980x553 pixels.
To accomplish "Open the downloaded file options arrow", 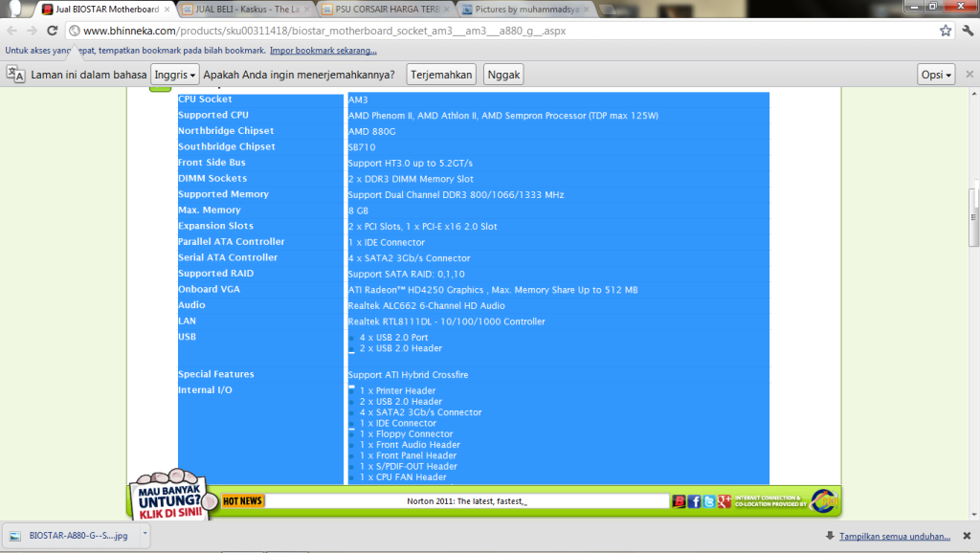I will [145, 534].
